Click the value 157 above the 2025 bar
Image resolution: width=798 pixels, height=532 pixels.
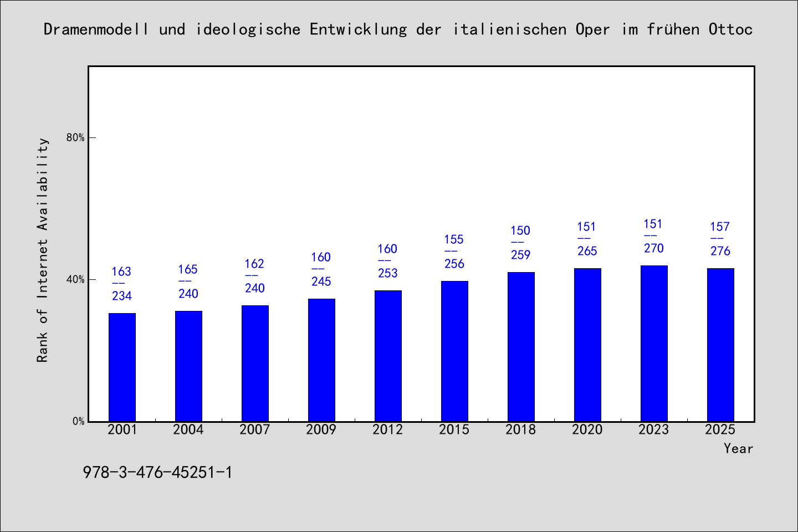point(720,227)
